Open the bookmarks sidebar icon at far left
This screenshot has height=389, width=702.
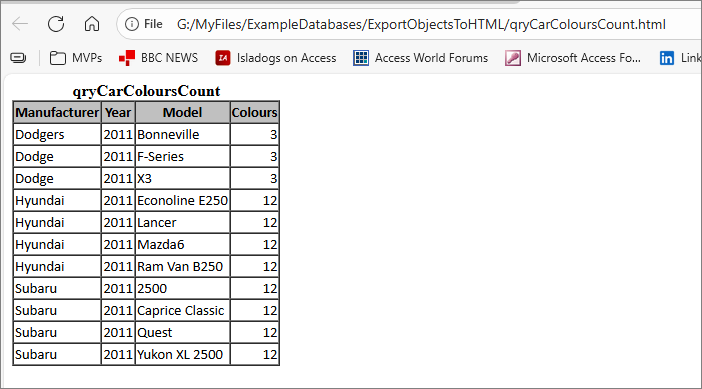pos(18,58)
